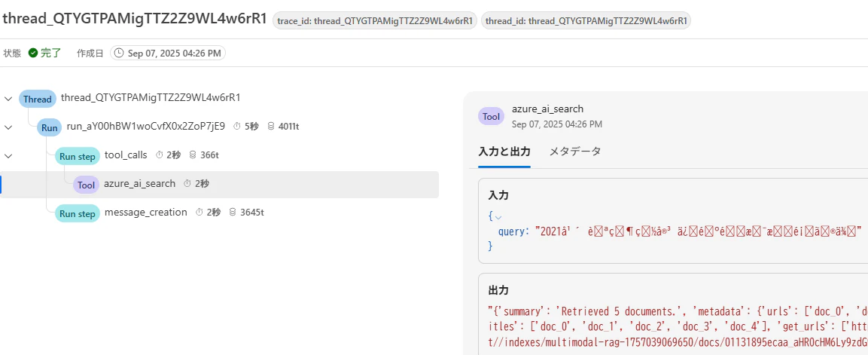The height and width of the screenshot is (355, 868).
Task: Click timer icon on message_creation row
Action: pyautogui.click(x=199, y=212)
